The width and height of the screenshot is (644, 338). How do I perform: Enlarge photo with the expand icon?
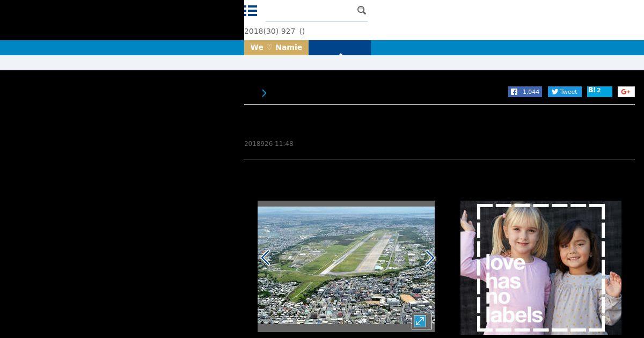click(422, 321)
